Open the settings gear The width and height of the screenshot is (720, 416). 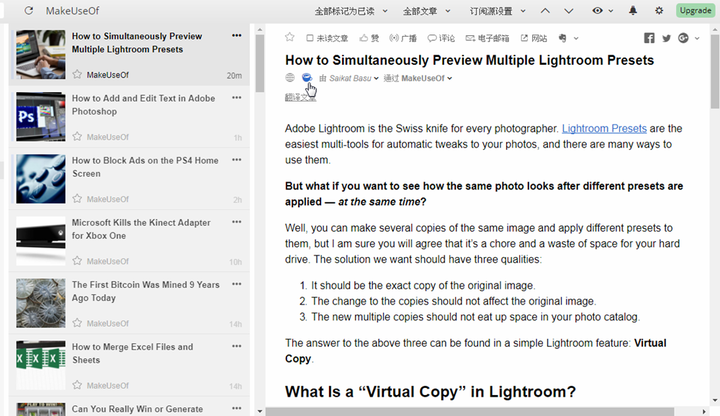(x=659, y=11)
